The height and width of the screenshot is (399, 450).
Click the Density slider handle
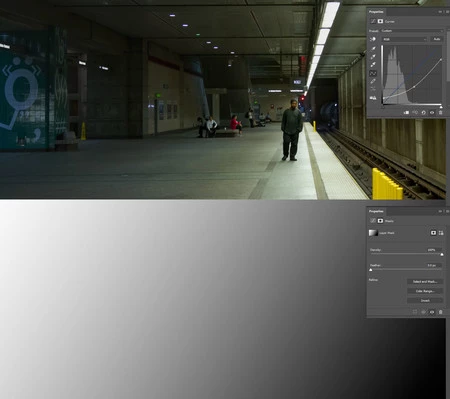click(442, 255)
